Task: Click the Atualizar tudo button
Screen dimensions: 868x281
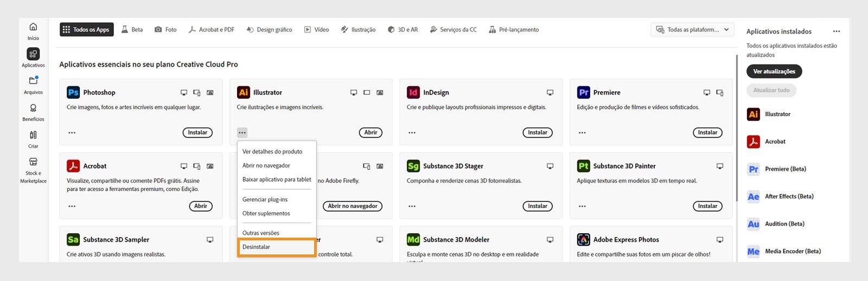Action: [x=771, y=91]
